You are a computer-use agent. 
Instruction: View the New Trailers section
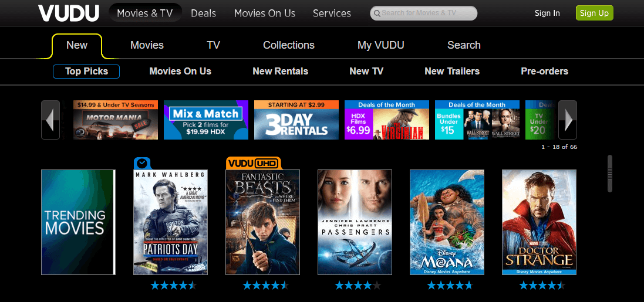pyautogui.click(x=452, y=72)
